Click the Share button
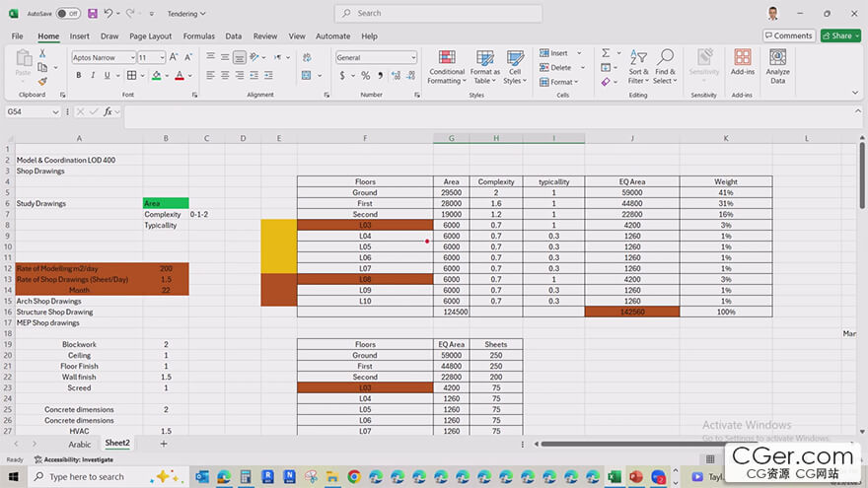This screenshot has height=488, width=868. [841, 35]
